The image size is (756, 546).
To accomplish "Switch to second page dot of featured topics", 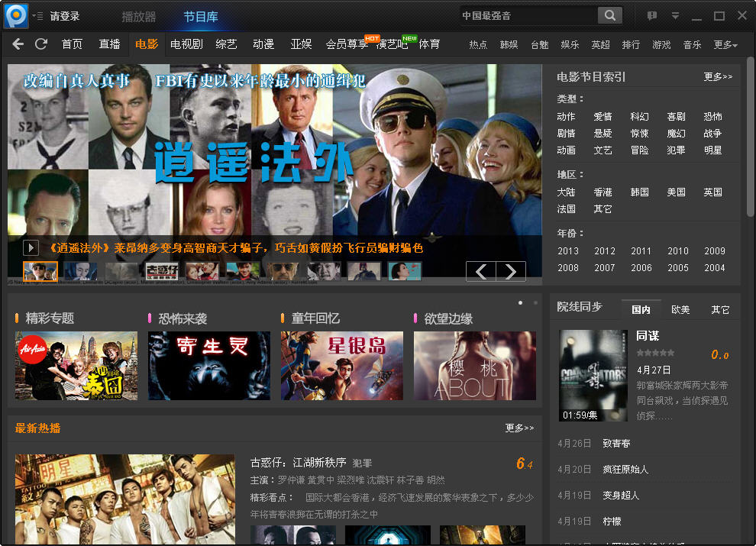I will point(534,303).
